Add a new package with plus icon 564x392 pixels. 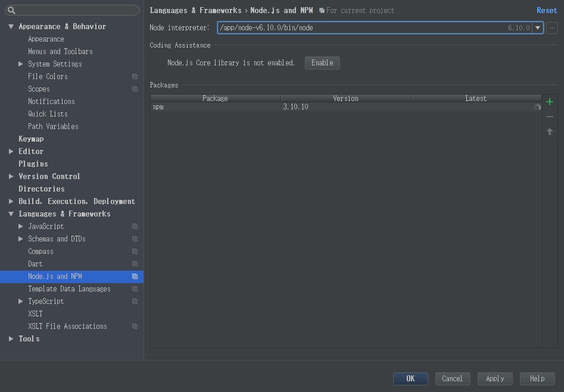point(549,102)
